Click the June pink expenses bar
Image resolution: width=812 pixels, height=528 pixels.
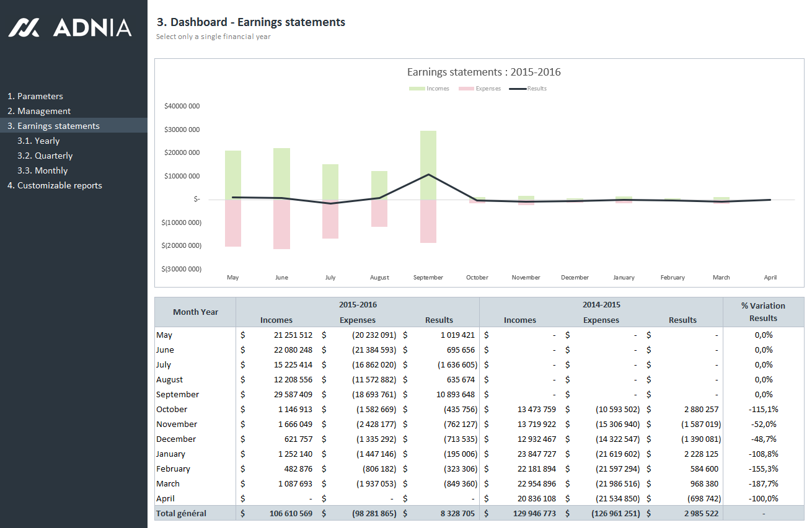tap(281, 224)
